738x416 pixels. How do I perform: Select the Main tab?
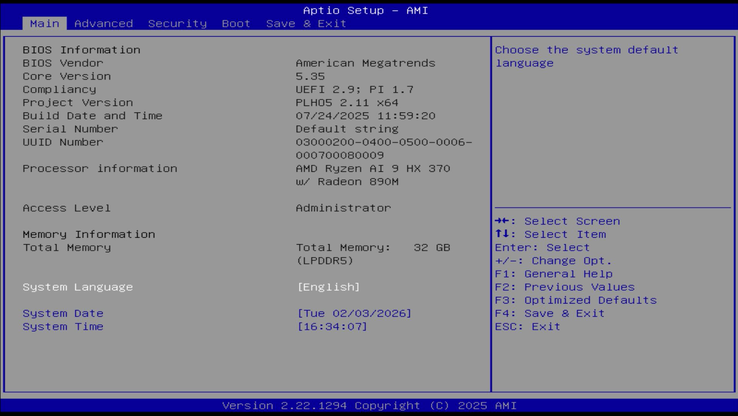click(44, 23)
